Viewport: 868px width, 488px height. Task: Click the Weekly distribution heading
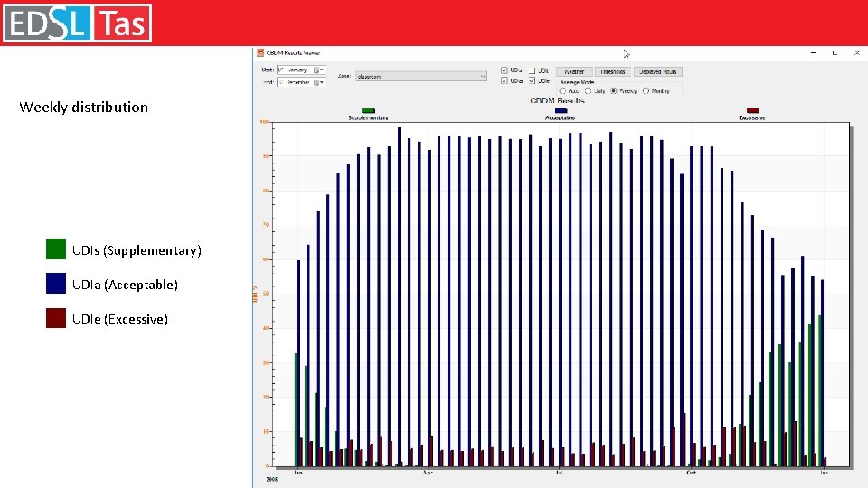tap(83, 108)
